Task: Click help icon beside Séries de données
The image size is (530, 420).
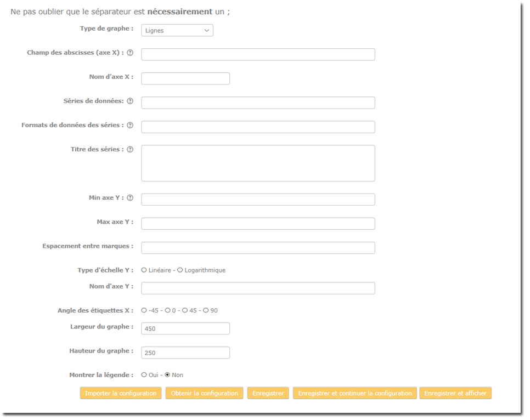Action: (130, 101)
